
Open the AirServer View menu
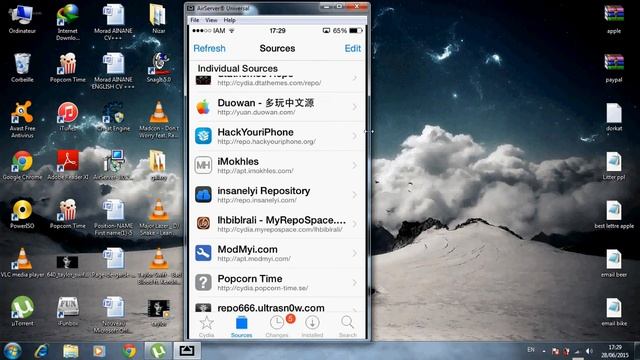211,20
